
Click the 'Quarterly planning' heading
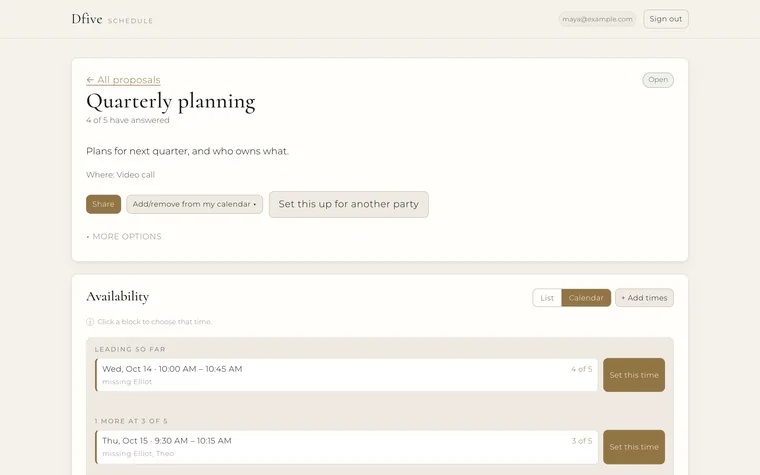pyautogui.click(x=171, y=102)
